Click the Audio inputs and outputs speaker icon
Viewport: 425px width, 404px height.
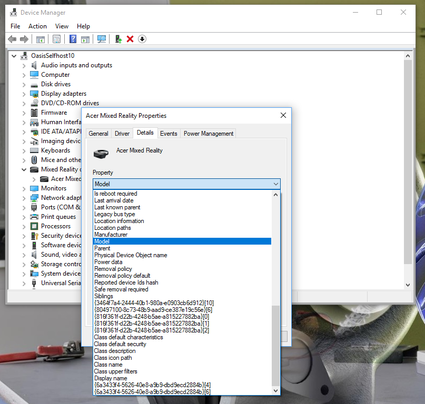click(34, 65)
